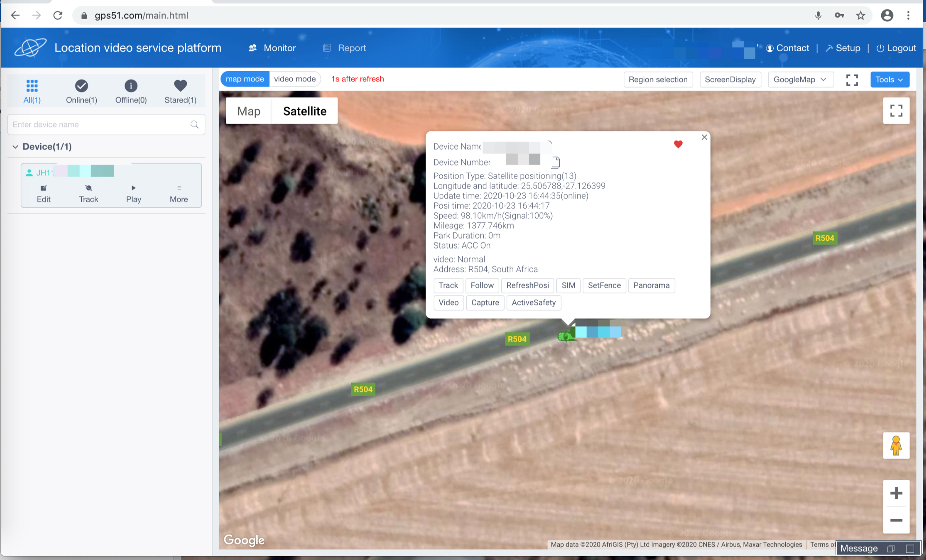Zoom in the map with plus control
The height and width of the screenshot is (560, 926).
click(x=896, y=493)
